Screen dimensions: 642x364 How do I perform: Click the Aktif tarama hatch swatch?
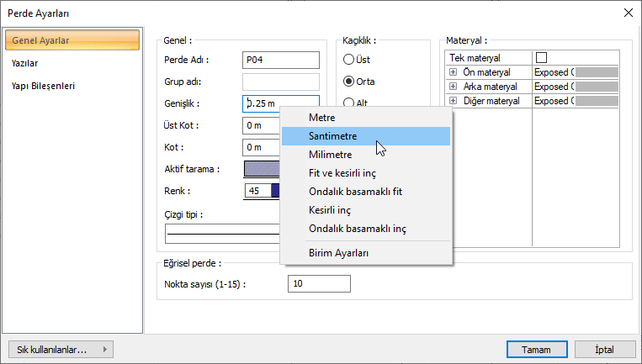[x=261, y=169]
